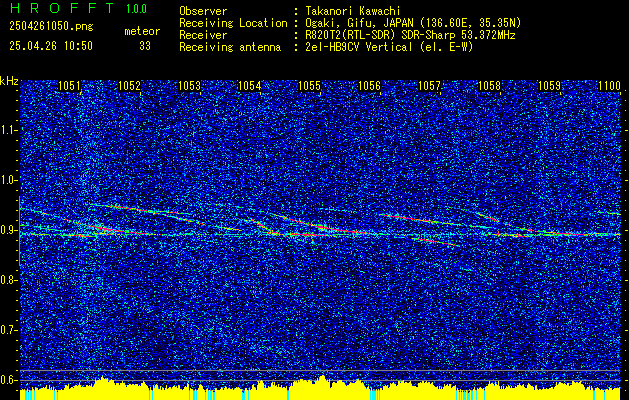This screenshot has width=629, height=400.
Task: Click the meteor count label
Action: (142, 31)
